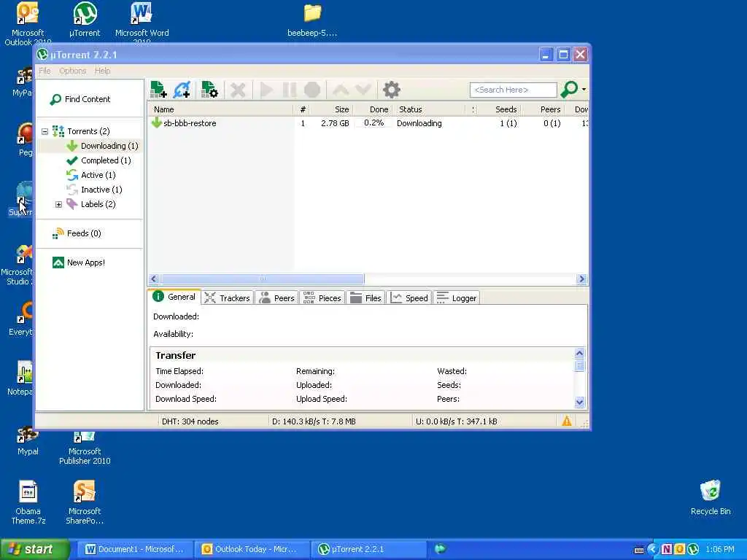Click the Stop torrent icon
The image size is (747, 560).
312,90
